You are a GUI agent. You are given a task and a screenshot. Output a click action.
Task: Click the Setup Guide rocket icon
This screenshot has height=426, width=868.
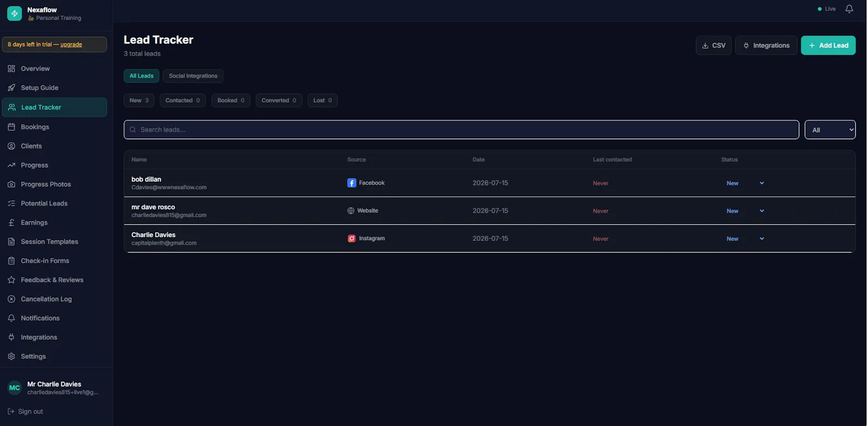point(11,87)
